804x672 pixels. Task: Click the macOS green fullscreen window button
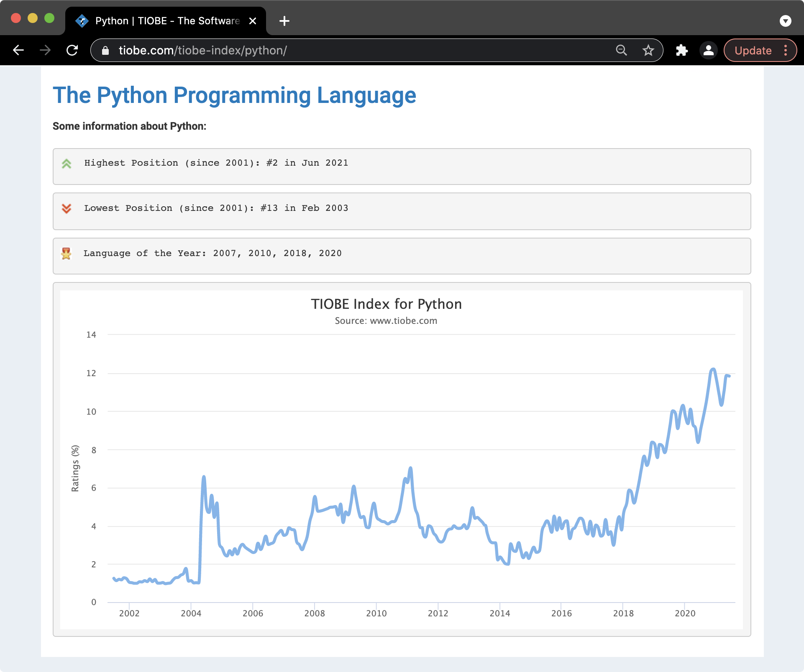pyautogui.click(x=49, y=18)
